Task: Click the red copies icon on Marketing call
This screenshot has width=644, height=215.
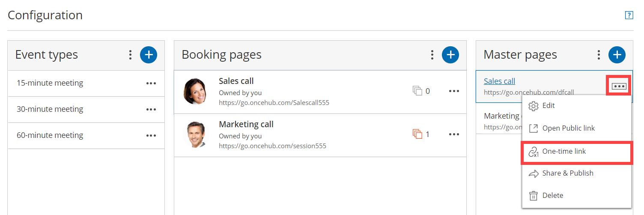Action: [417, 134]
